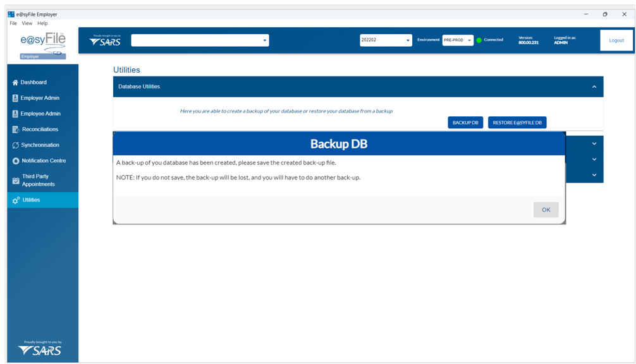Click the Utilities gears icon
Screen dimensions: 636x364
(16, 200)
